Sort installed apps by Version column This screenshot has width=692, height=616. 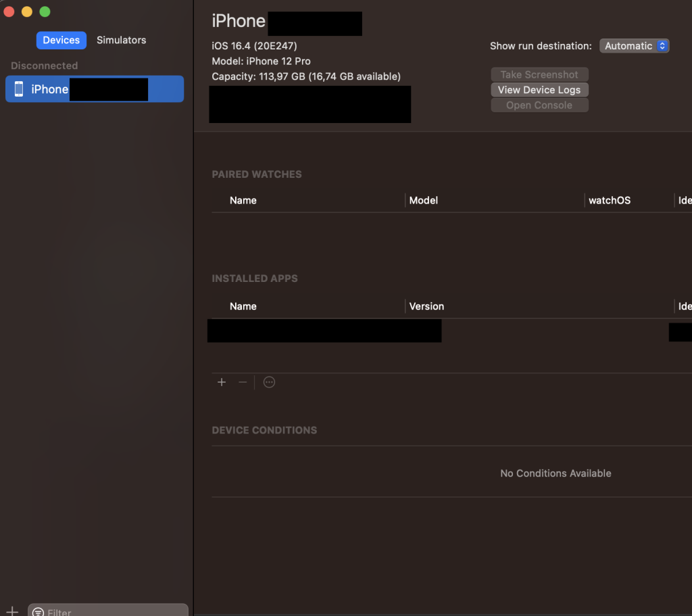pos(426,306)
